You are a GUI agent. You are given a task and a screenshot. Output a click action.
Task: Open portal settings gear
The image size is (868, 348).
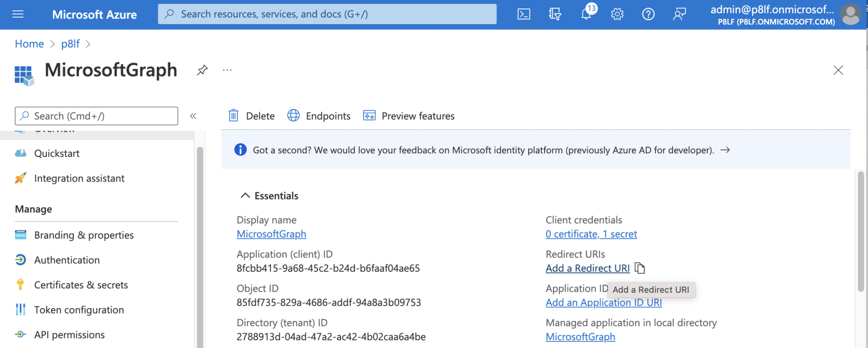coord(617,14)
